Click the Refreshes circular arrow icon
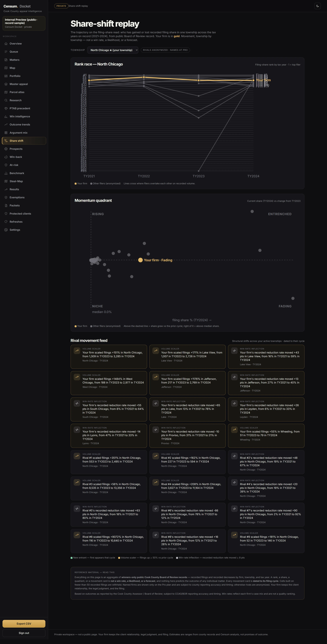Viewport: 327px width, 644px height. (6, 222)
